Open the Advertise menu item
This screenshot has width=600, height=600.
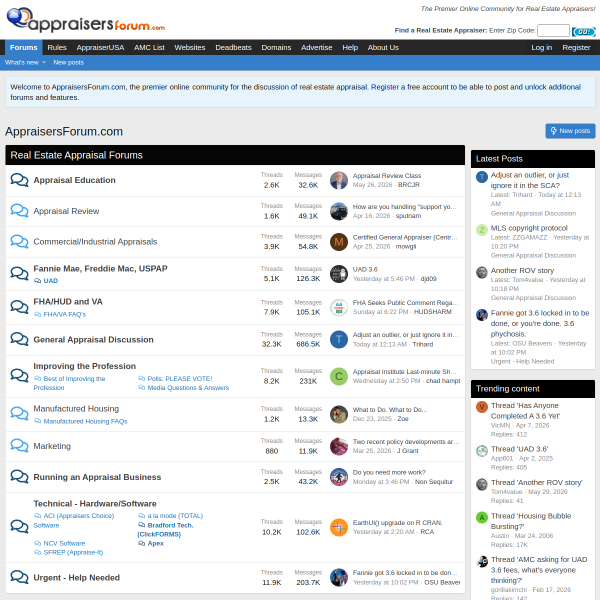click(316, 47)
